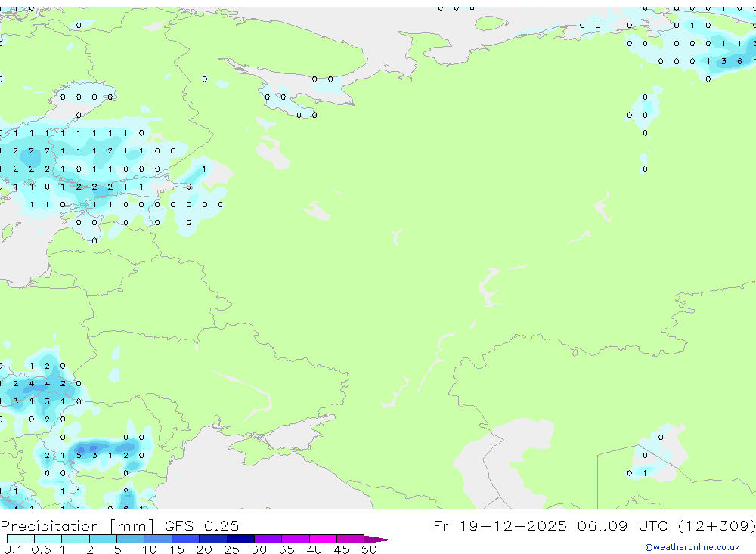This screenshot has height=554, width=756.
Task: Click the legend swatch between 0.5 and 1
Action: click(48, 539)
